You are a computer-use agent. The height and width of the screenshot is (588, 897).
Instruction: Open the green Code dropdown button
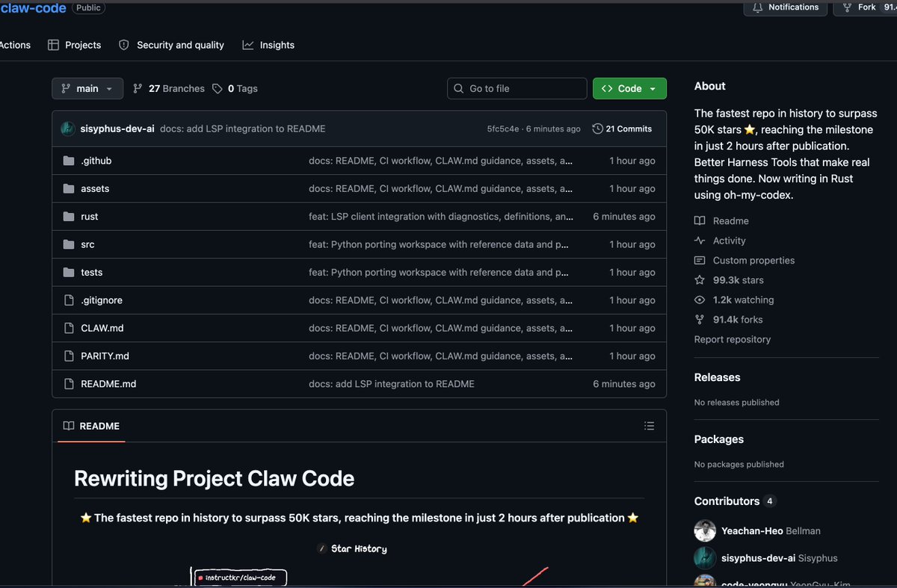pyautogui.click(x=629, y=88)
